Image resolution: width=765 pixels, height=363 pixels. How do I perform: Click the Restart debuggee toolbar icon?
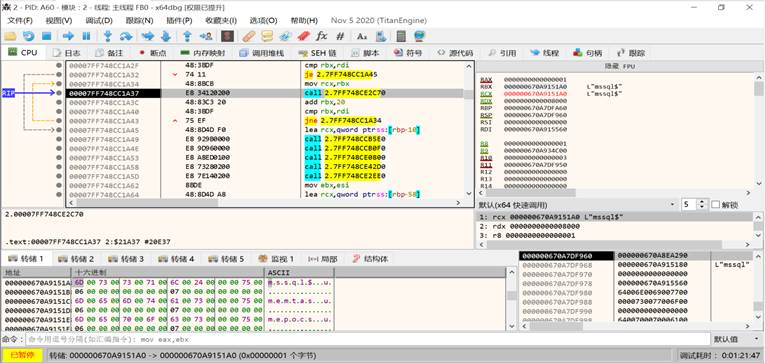28,36
